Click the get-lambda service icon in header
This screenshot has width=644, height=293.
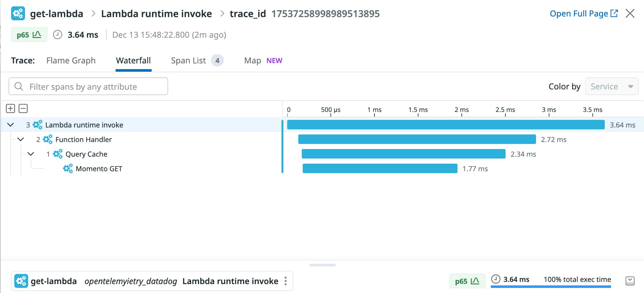(18, 14)
